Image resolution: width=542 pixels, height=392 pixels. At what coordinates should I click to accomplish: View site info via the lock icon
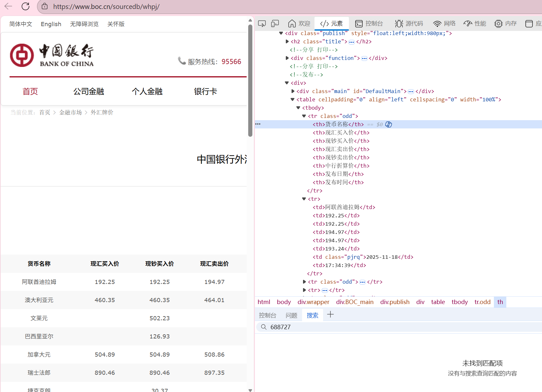click(x=45, y=6)
